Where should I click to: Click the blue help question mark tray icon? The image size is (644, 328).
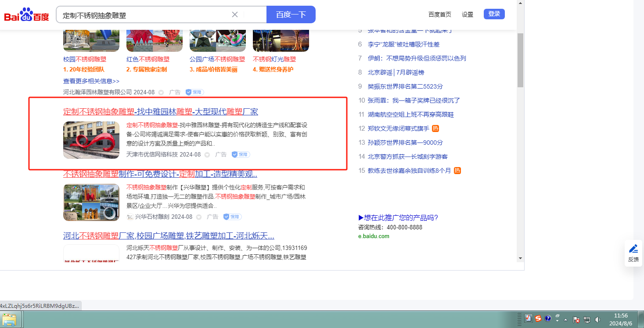pos(548,318)
